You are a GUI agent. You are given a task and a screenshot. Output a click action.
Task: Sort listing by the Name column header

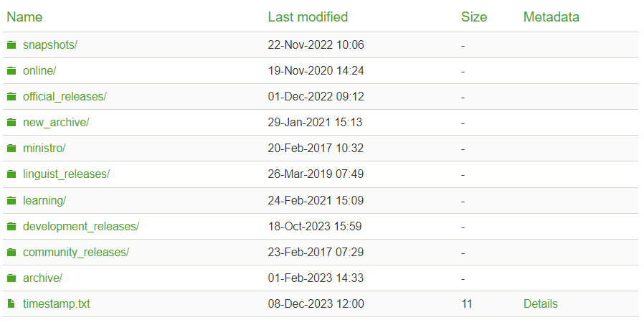coord(24,17)
